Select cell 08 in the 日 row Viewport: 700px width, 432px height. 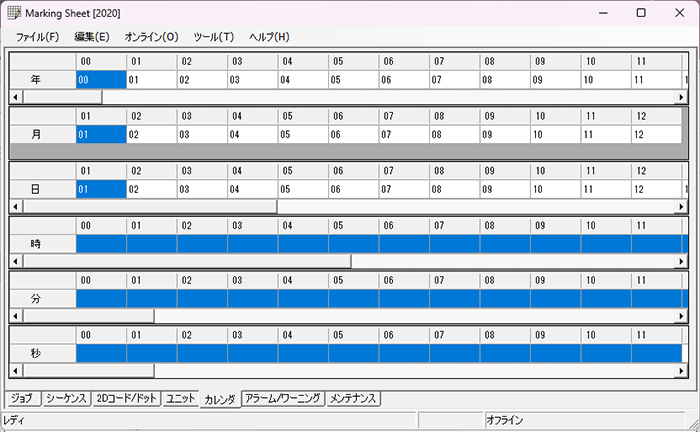coord(455,188)
